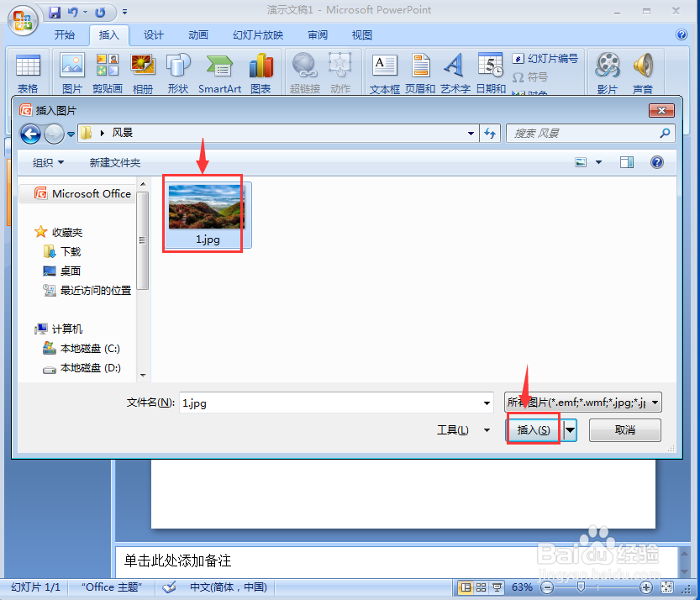Insert a SmartArt graphic
Image resolution: width=700 pixels, height=600 pixels.
click(x=219, y=73)
